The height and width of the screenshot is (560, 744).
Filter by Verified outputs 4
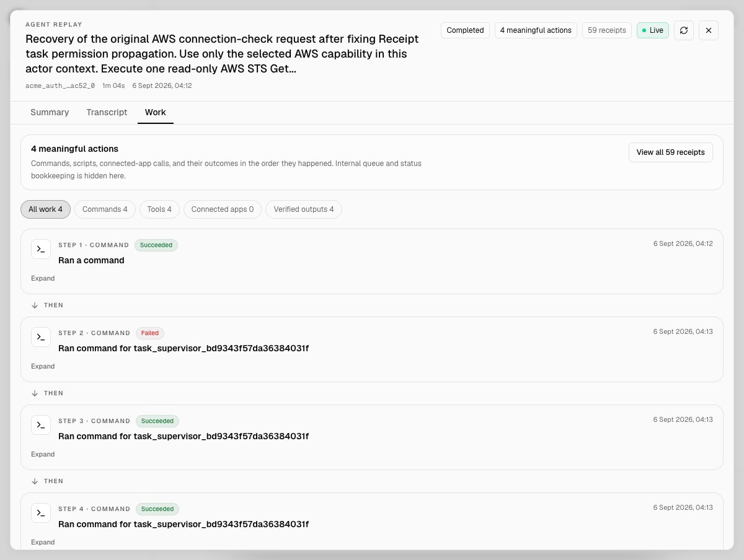304,209
